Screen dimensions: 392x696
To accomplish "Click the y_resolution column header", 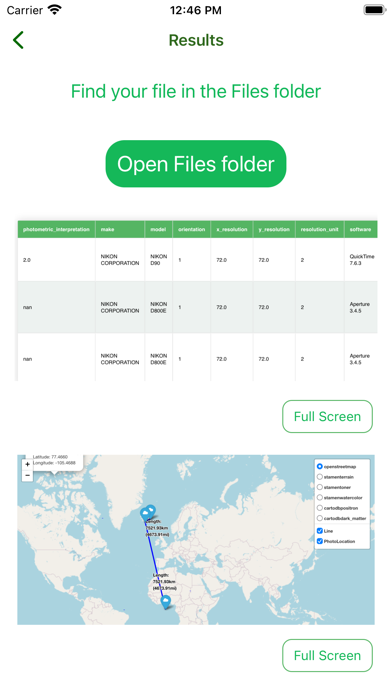I will [x=274, y=229].
